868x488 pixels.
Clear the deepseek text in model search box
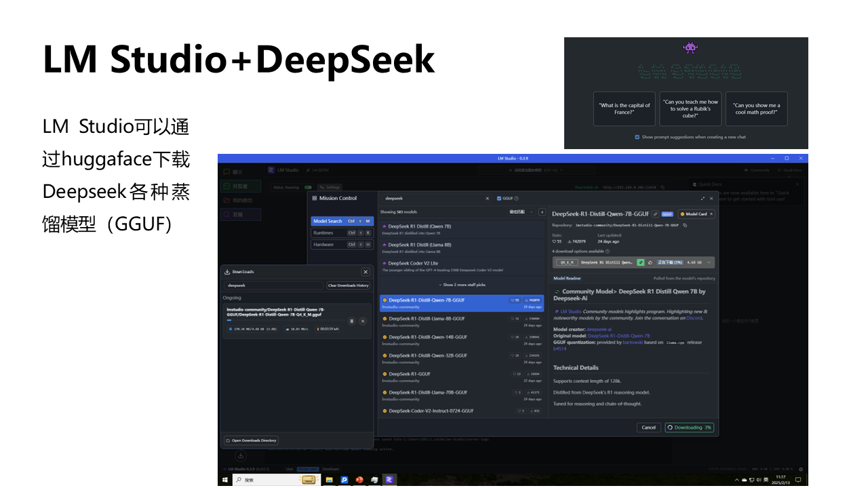click(488, 199)
